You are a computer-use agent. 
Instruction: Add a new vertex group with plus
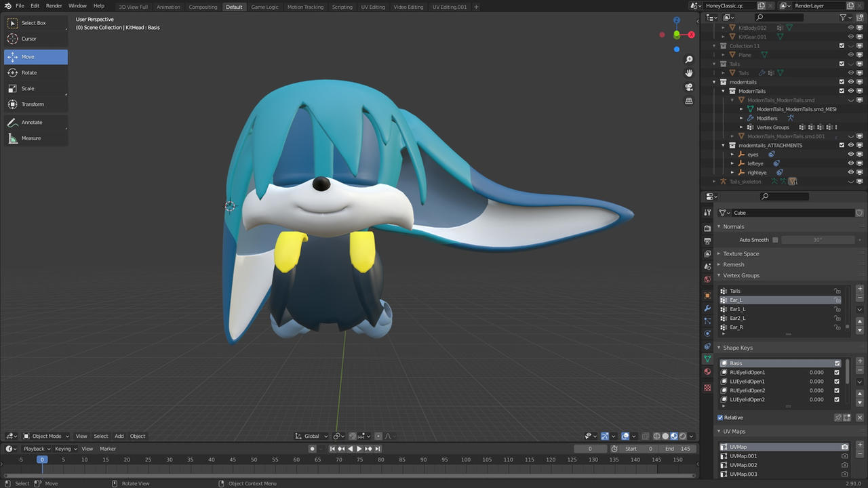point(860,289)
